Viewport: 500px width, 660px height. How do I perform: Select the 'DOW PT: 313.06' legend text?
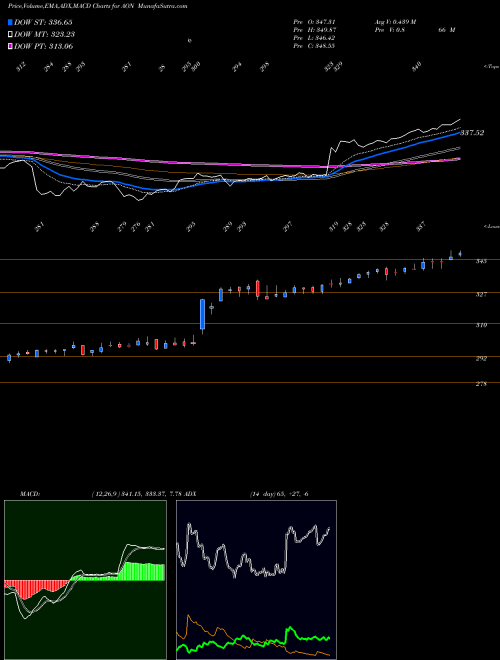(44, 46)
